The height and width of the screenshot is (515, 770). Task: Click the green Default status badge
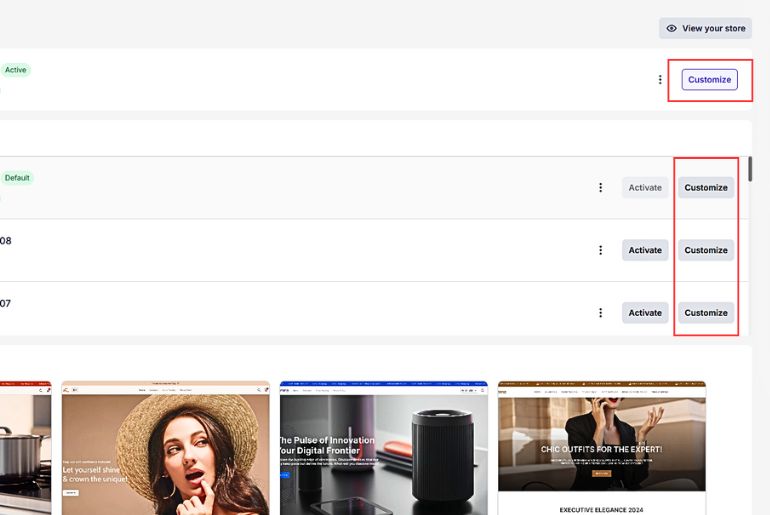pyautogui.click(x=17, y=178)
